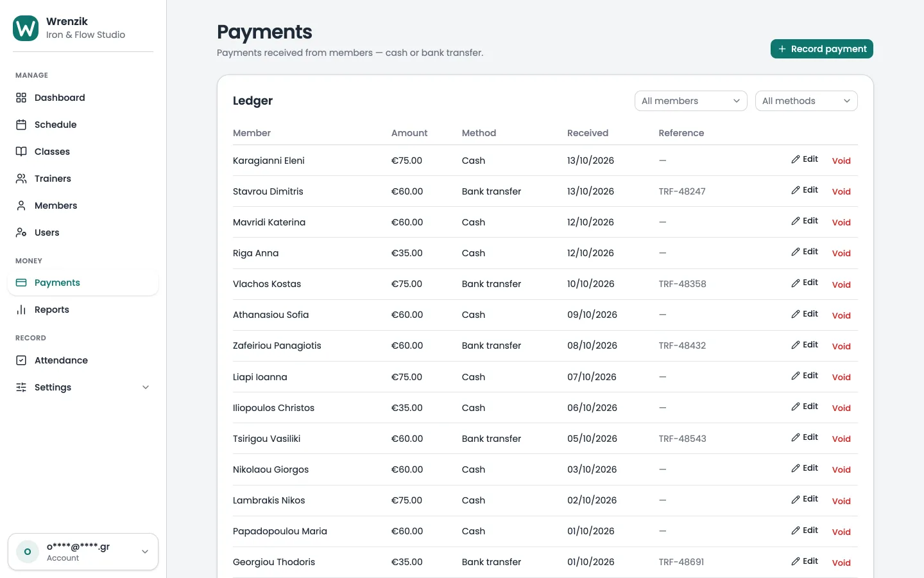Void Vlachos Kostas's €75.00 payment
This screenshot has width=924, height=578.
841,284
